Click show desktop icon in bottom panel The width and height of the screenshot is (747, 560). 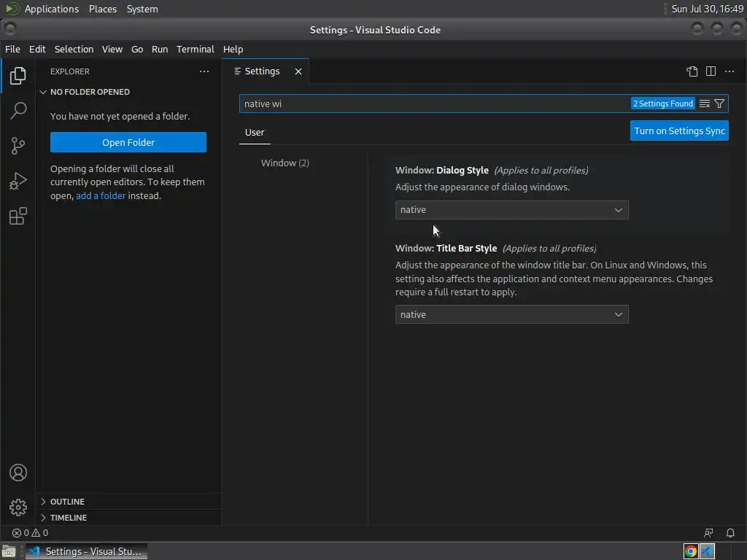[9, 551]
